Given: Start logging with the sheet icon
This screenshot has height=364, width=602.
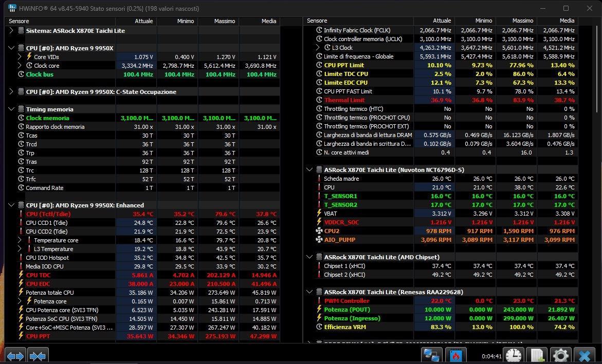Looking at the screenshot, I should coord(536,356).
